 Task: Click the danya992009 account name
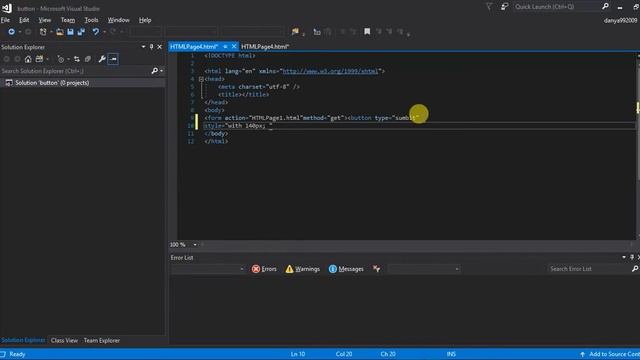coord(620,20)
